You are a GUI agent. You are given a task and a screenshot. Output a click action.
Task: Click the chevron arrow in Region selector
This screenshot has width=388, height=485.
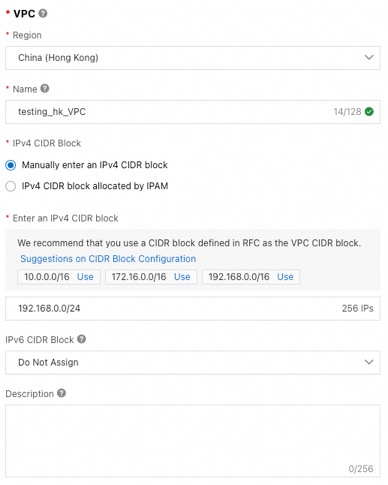[x=369, y=57]
